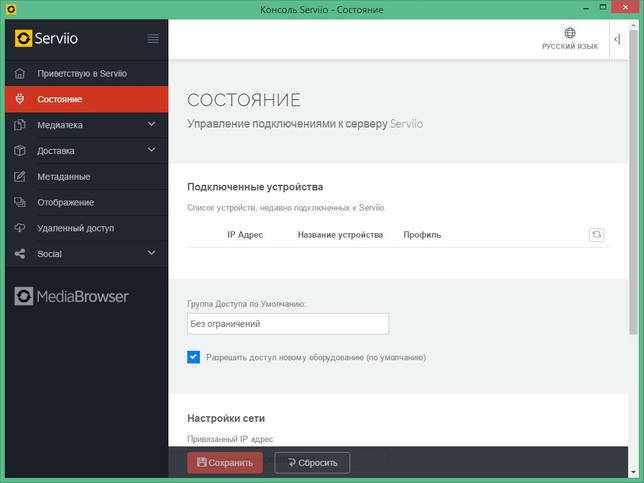Click the Группа Доступа по Умолчанию label
Screen dimensions: 644x483
[x=246, y=304]
